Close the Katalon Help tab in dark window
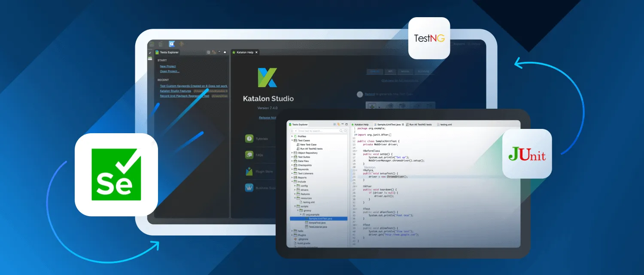The height and width of the screenshot is (275, 644). [x=257, y=52]
